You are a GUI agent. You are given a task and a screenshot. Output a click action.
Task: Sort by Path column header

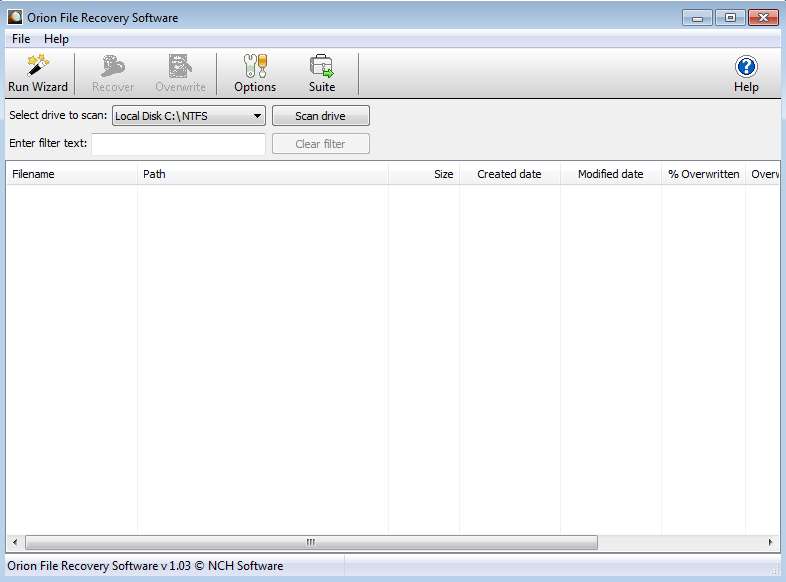coord(263,174)
